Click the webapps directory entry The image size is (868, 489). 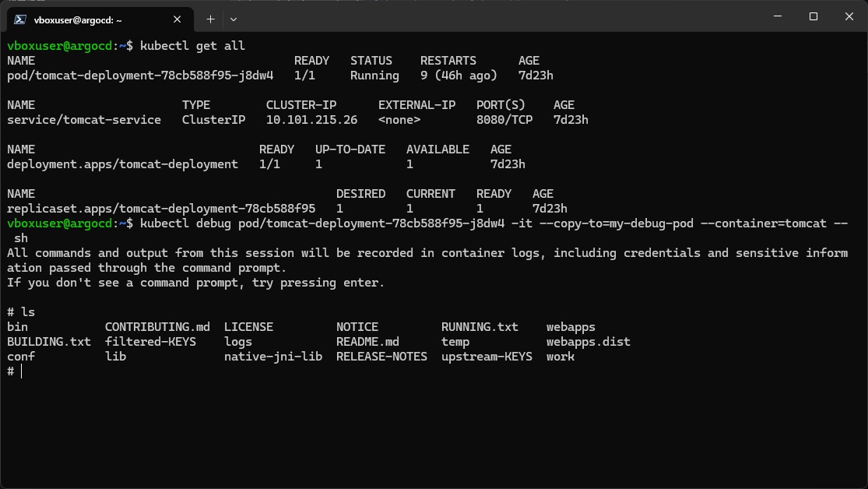(x=571, y=327)
